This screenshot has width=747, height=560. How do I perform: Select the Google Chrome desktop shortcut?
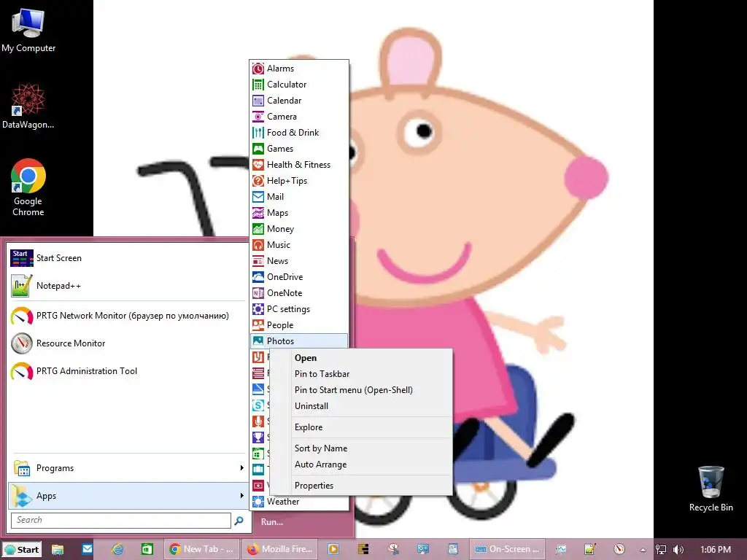tap(28, 187)
